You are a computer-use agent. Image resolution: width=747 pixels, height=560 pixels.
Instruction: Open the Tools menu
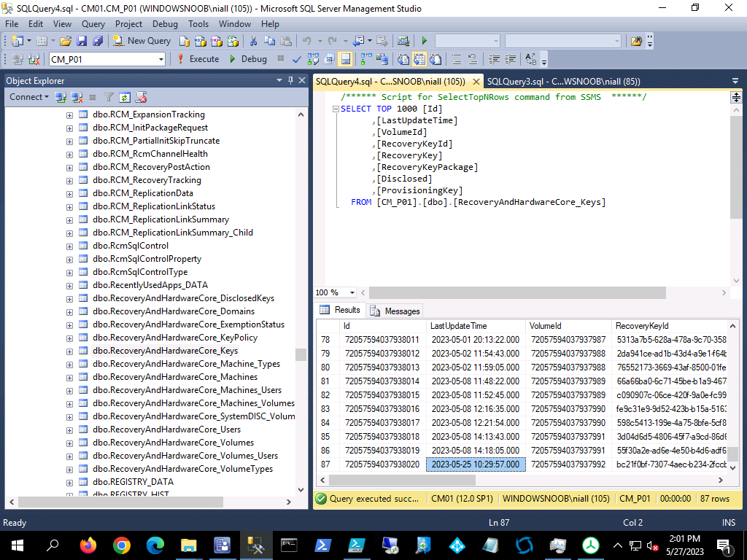click(198, 24)
